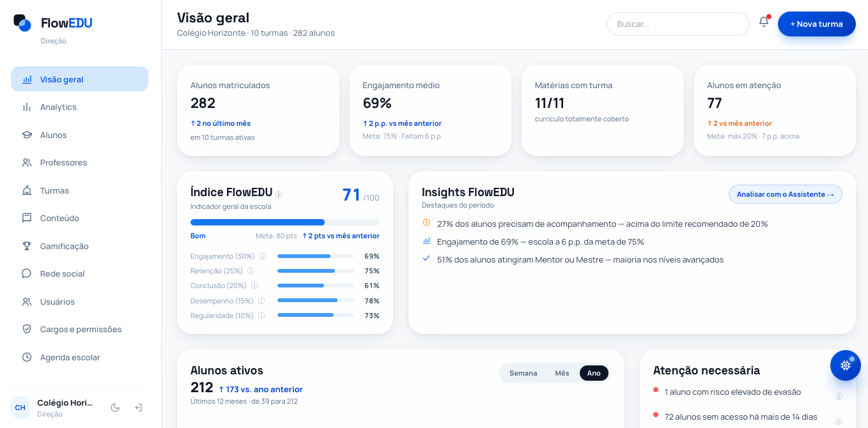Click Colégio Hori... profile name
868x428 pixels.
point(65,403)
